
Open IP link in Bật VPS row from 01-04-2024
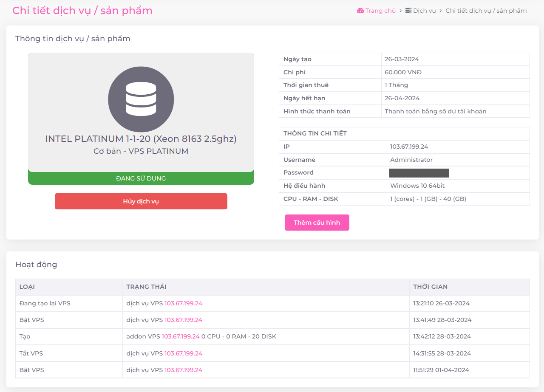tap(183, 370)
